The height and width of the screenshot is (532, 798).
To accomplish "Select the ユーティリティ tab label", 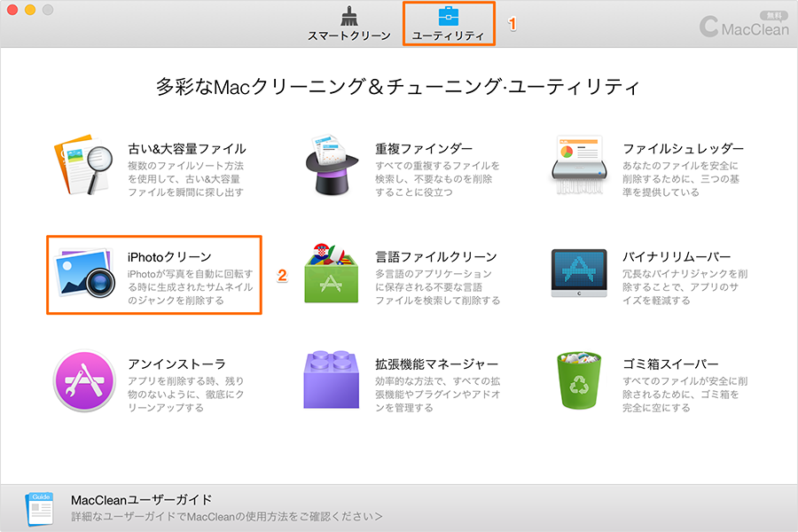I will point(448,36).
